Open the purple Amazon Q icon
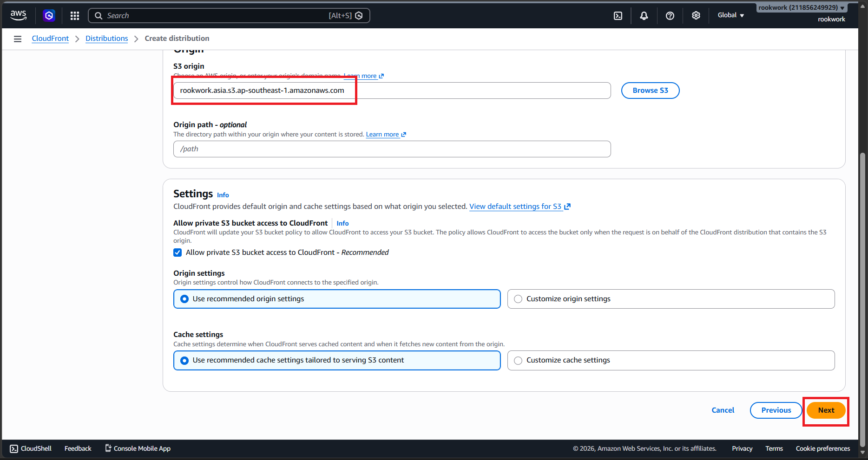868x460 pixels. [x=49, y=15]
